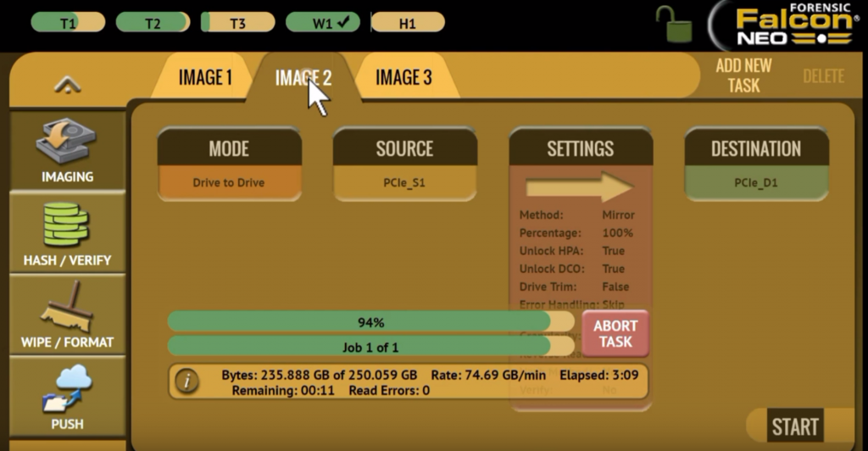Viewport: 868px width, 451px height.
Task: Open the Push cloud icon
Action: pyautogui.click(x=67, y=388)
